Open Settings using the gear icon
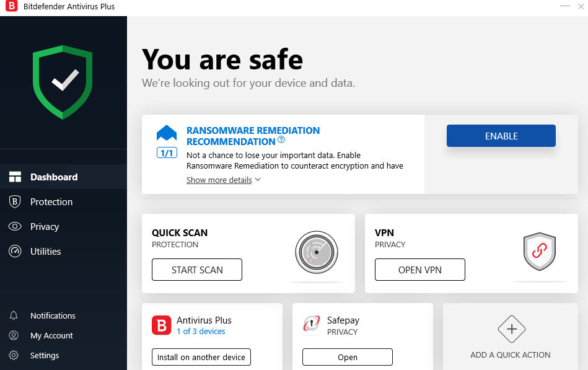Screen dimensions: 588x370 tap(15, 355)
